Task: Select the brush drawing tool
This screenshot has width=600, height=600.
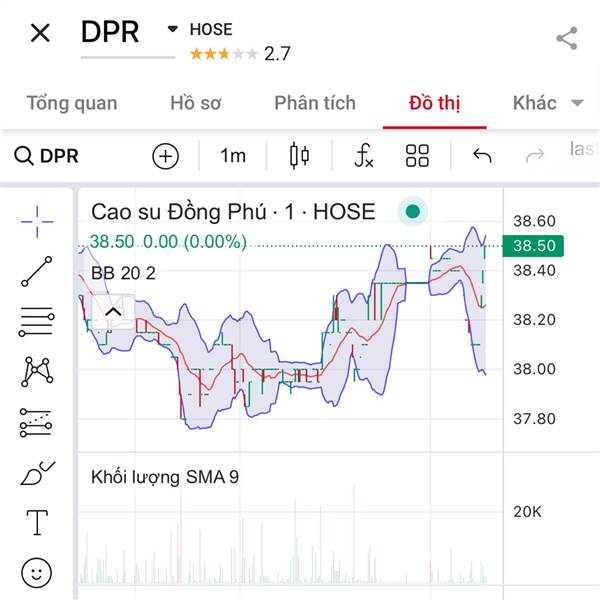Action: (37, 473)
